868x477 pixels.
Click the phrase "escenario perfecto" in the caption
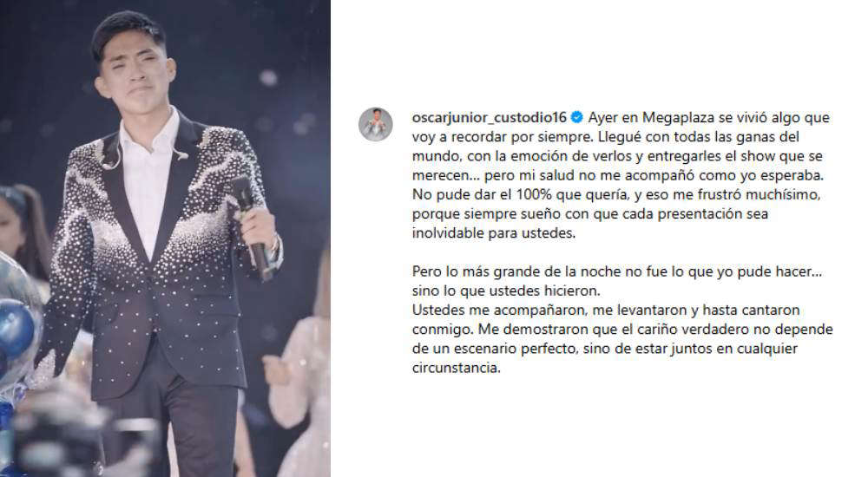click(516, 349)
